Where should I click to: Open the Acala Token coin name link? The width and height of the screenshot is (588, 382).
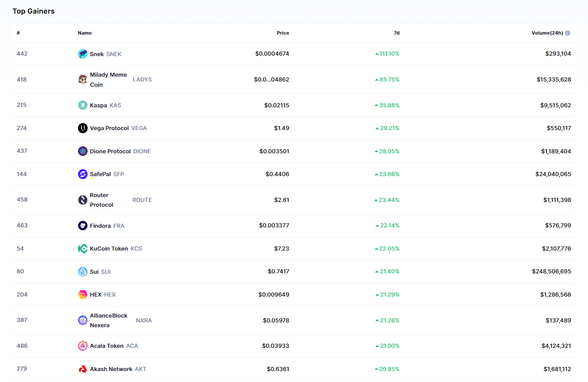(106, 346)
